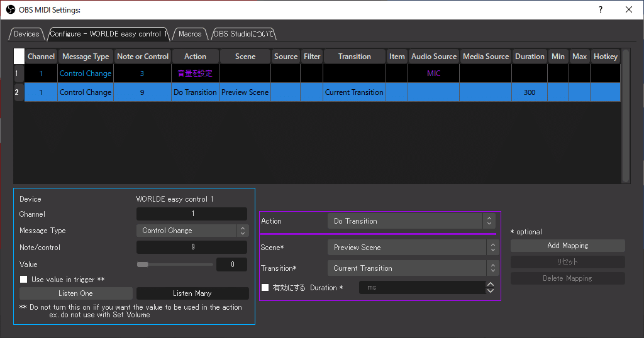Viewport: 644px width, 338px height.
Task: Click the リセット button
Action: tap(568, 262)
